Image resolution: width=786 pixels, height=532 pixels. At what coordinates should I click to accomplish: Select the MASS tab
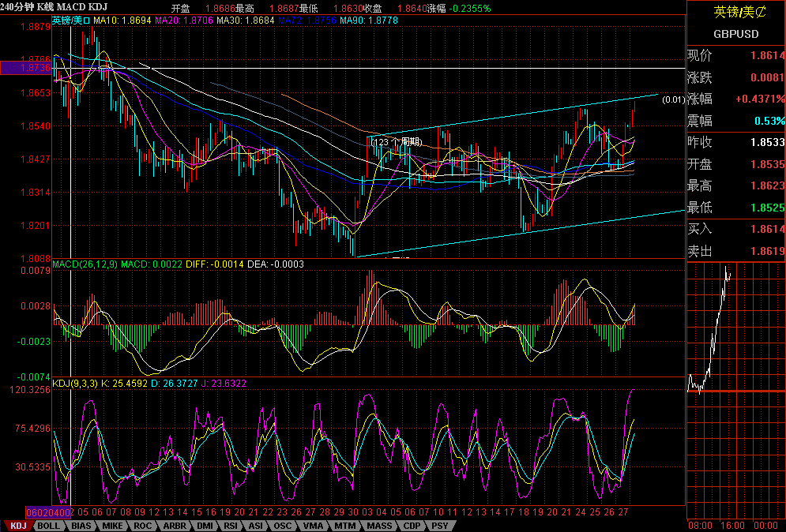pyautogui.click(x=379, y=526)
